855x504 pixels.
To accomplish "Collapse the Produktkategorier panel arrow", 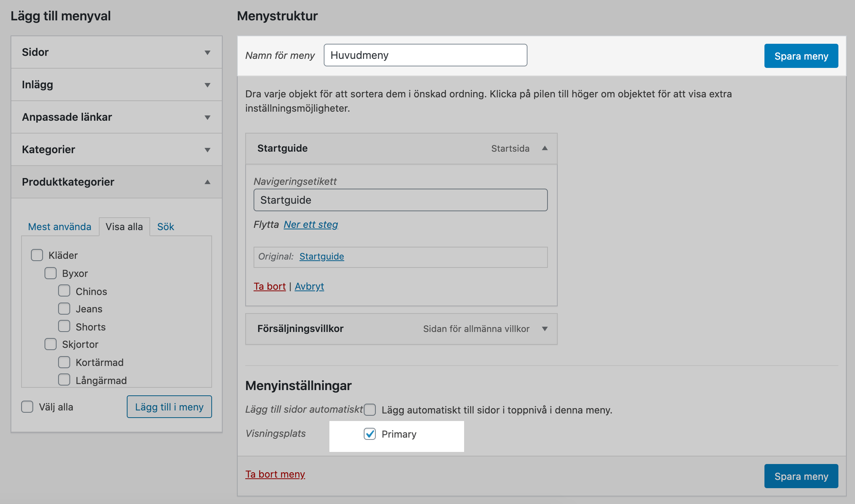I will [x=207, y=182].
